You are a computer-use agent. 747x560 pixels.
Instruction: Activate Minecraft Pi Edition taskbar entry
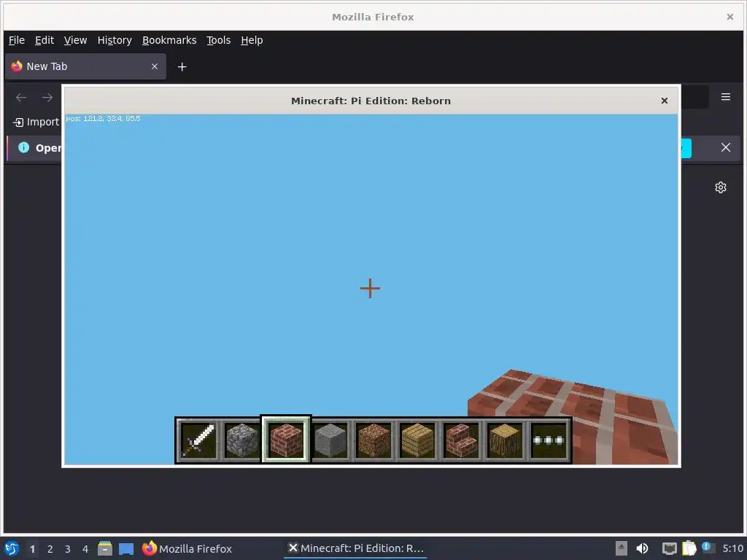[356, 548]
